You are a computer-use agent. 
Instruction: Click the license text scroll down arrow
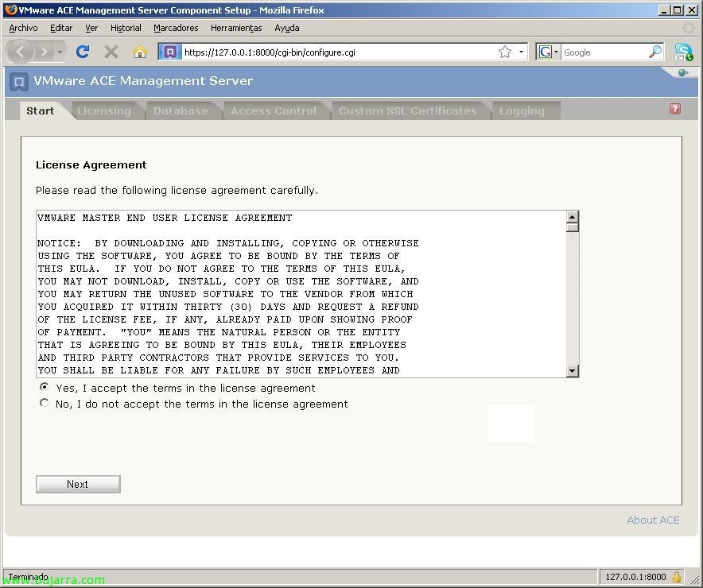coord(572,370)
